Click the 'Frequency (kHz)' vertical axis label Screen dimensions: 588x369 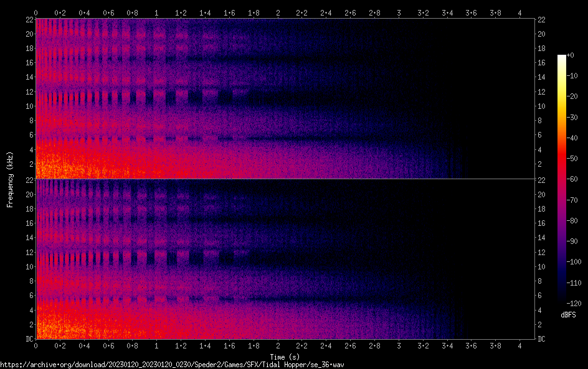pos(10,179)
